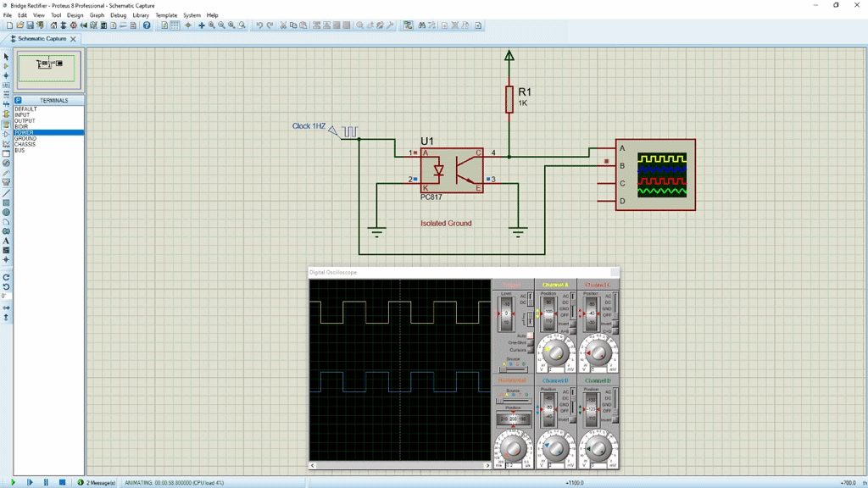
Task: Click the P pick-devices button
Action: (x=18, y=100)
